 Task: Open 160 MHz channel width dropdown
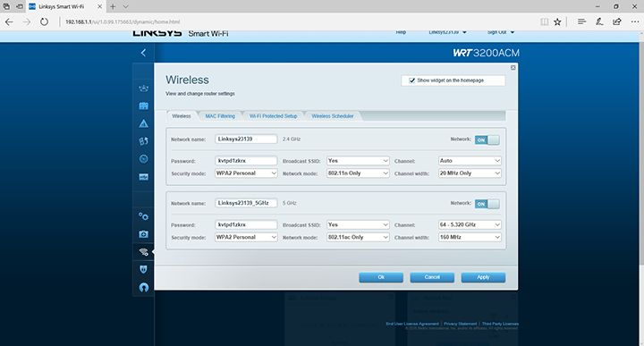pos(470,237)
